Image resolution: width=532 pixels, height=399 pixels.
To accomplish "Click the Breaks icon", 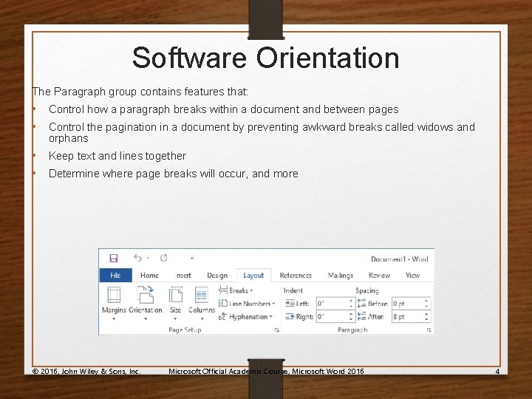I will 223,290.
